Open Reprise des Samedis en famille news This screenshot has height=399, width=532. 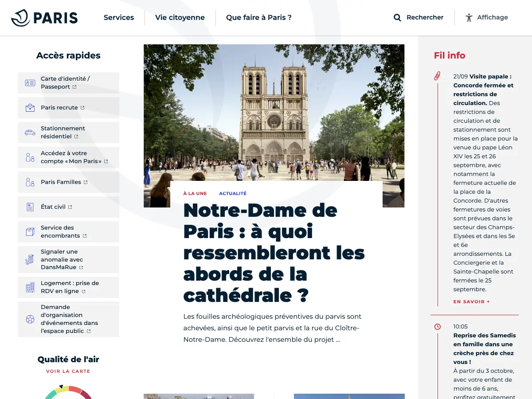pyautogui.click(x=484, y=348)
